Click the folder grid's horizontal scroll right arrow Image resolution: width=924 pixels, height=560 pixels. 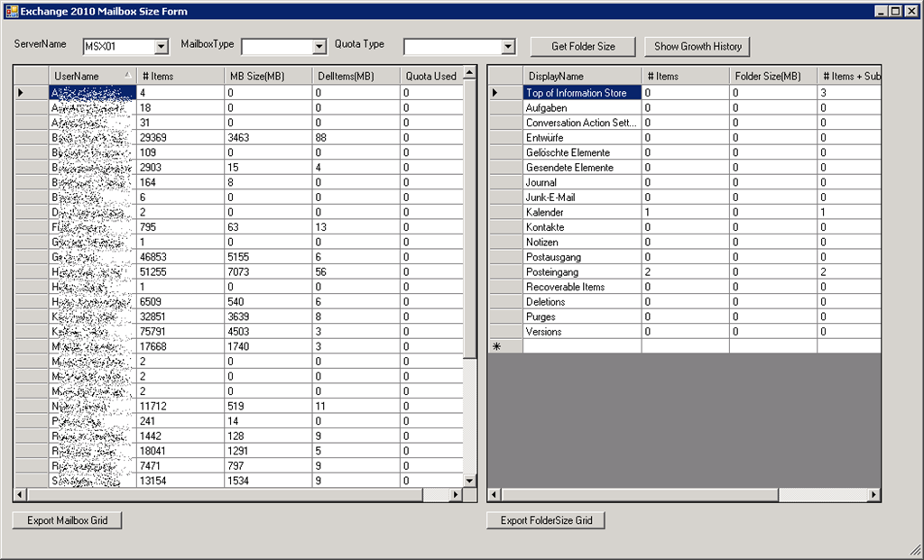873,495
